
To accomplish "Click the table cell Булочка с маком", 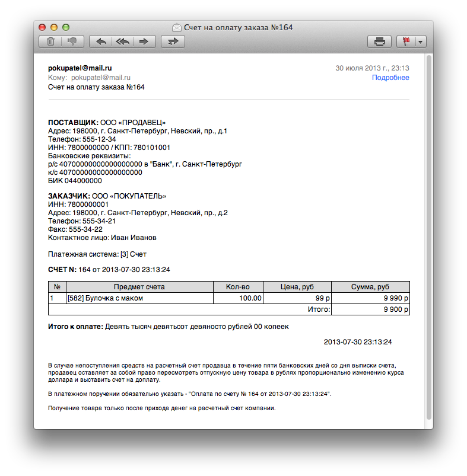I will coord(106,298).
